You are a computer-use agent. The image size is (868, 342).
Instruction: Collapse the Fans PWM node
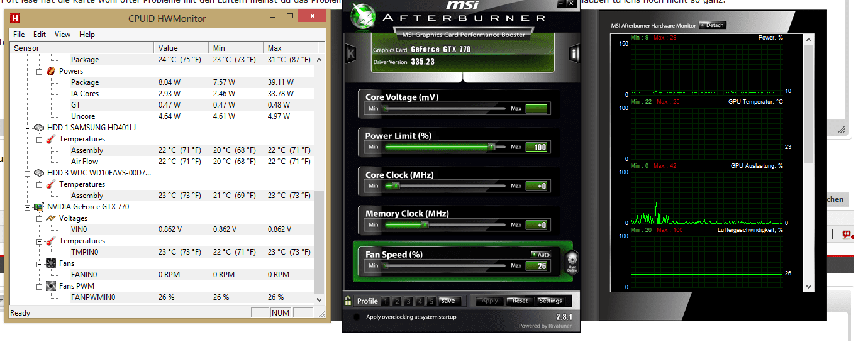39,286
